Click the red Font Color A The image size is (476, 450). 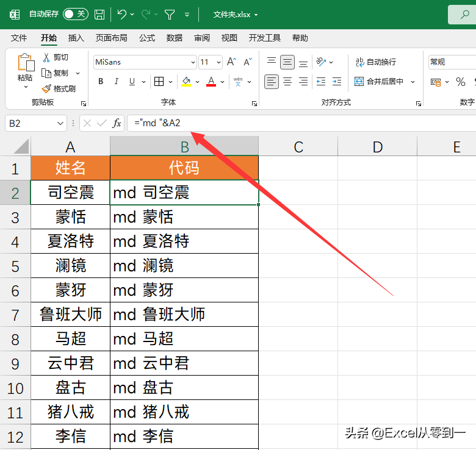[211, 81]
